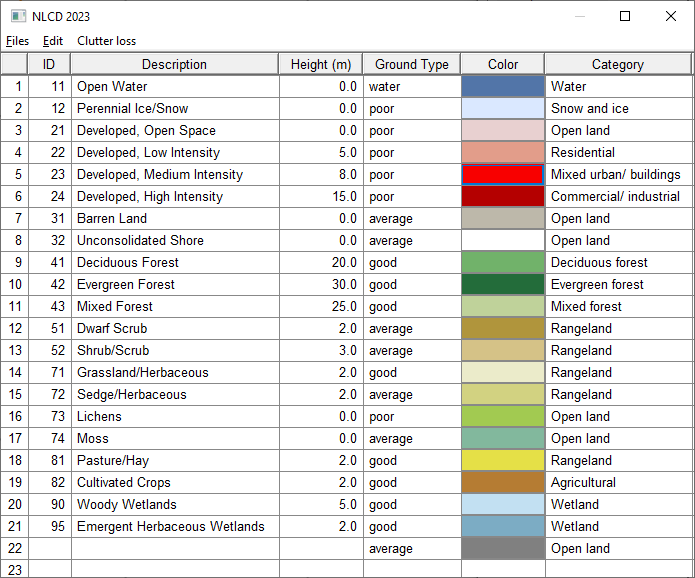Open the Clutter loss menu

(x=106, y=41)
